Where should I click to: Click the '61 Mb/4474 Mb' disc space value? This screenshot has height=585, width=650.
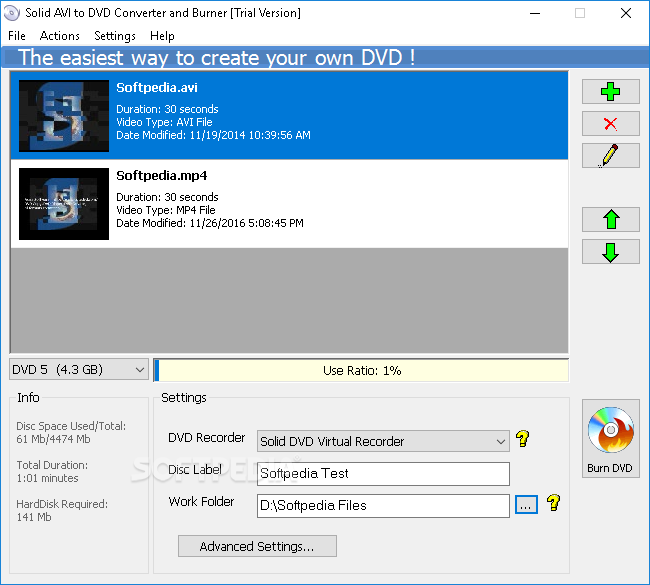pos(53,439)
